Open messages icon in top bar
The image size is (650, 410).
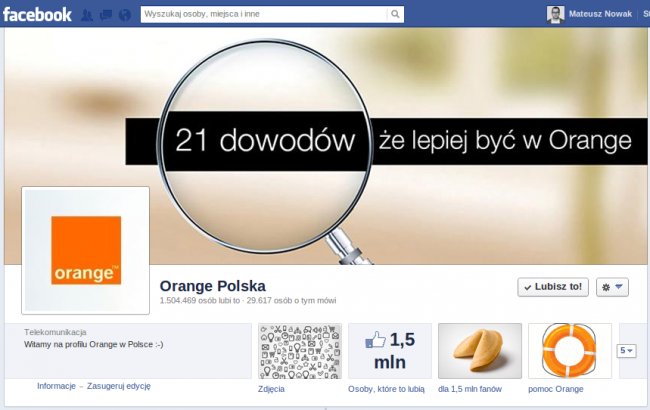[106, 15]
